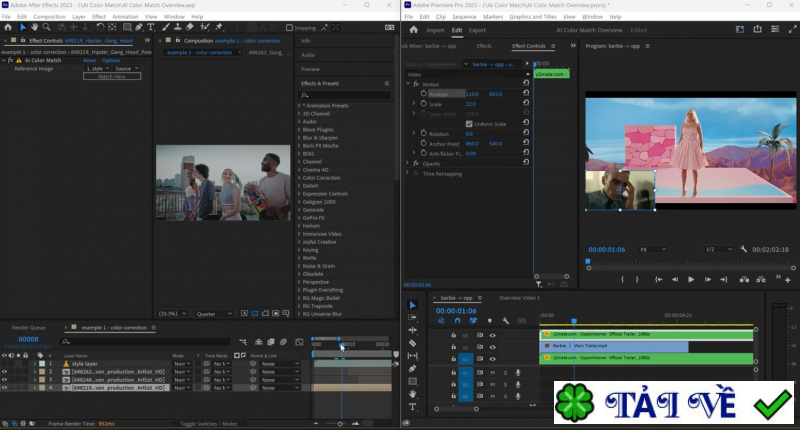Open the Source dropdown for AI Color Match
The height and width of the screenshot is (430, 800).
(x=125, y=68)
